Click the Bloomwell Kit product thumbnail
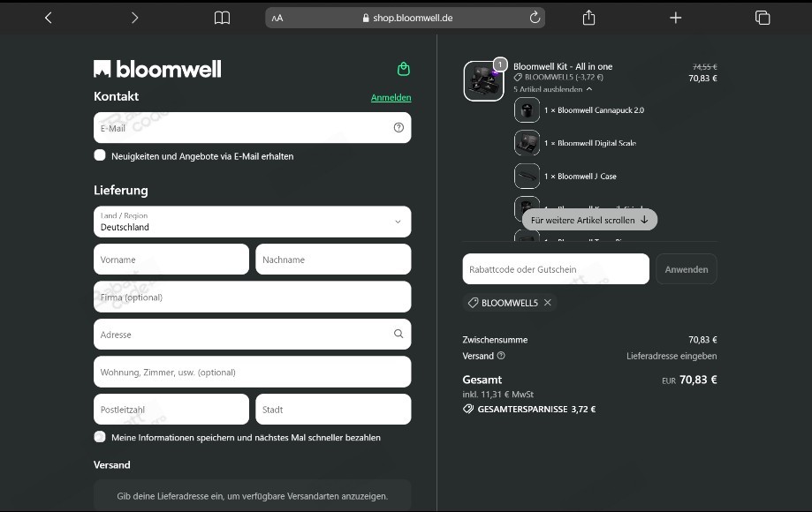Image resolution: width=812 pixels, height=512 pixels. tap(483, 80)
